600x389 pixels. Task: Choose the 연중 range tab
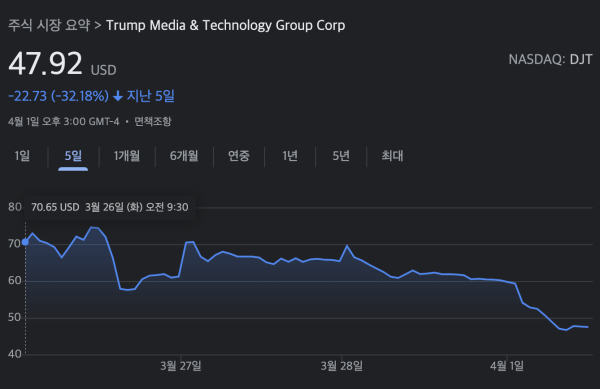point(239,156)
